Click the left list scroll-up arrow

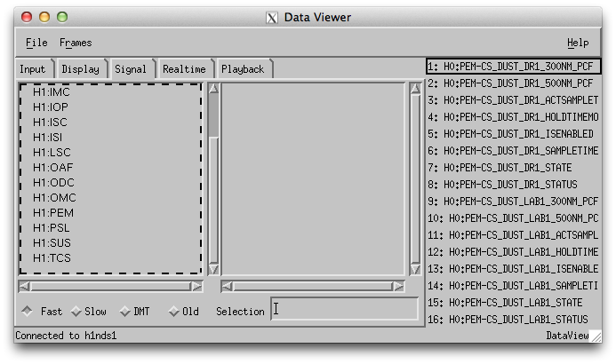pos(213,90)
